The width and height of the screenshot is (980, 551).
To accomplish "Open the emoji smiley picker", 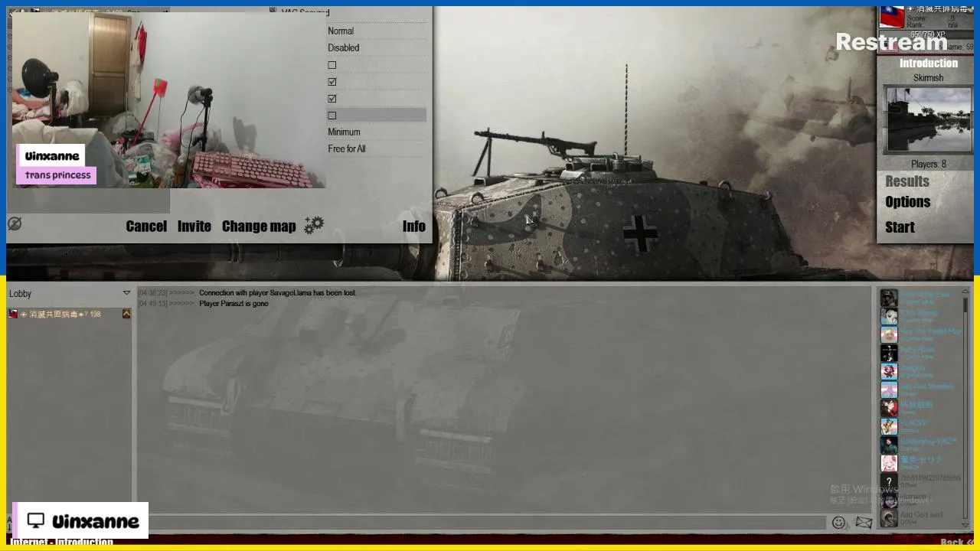I will pyautogui.click(x=838, y=523).
